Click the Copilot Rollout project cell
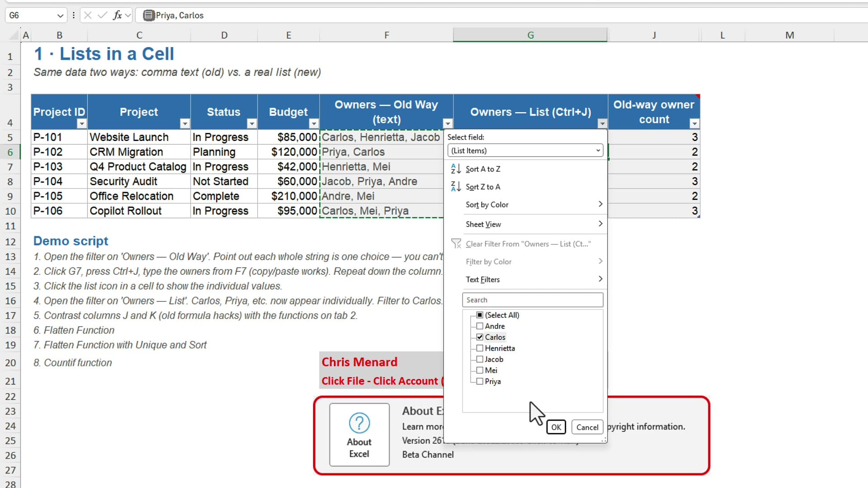 tap(139, 211)
